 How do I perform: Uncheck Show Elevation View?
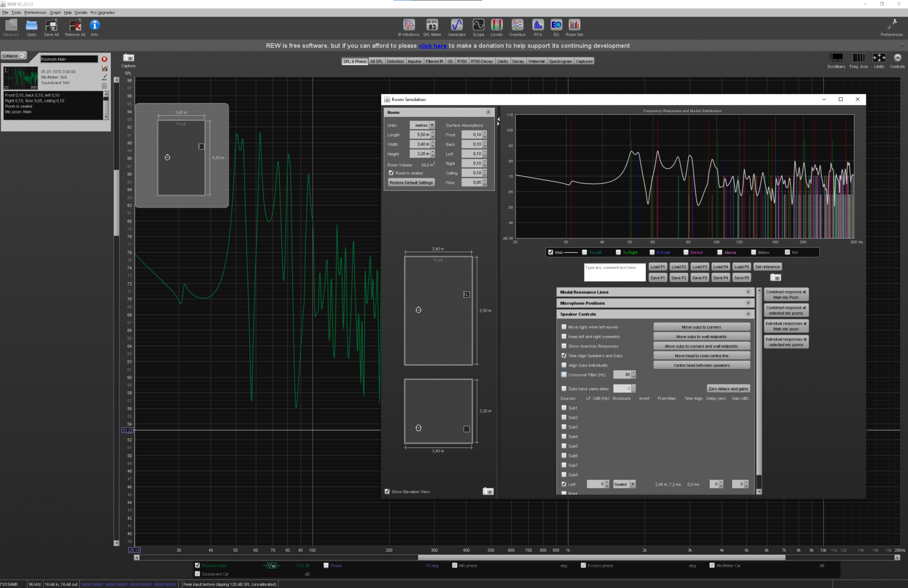387,491
